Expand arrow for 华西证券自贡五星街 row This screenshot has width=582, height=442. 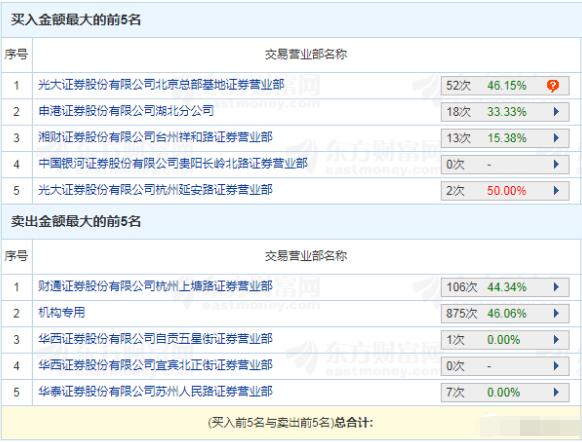pyautogui.click(x=556, y=340)
